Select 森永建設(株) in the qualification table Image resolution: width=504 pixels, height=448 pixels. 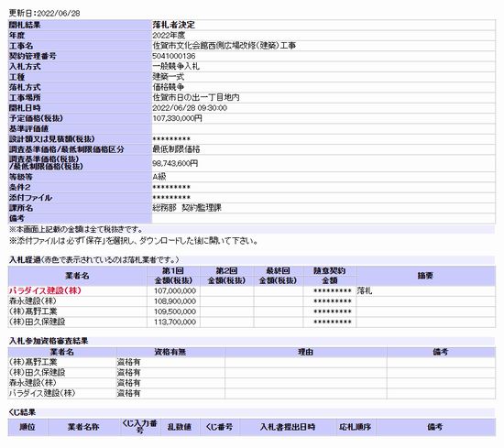pos(32,383)
